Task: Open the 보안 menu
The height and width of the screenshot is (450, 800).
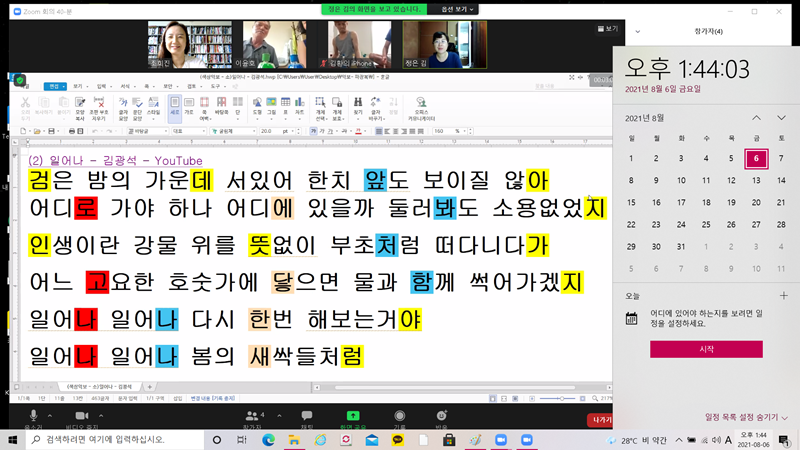Action: point(169,86)
